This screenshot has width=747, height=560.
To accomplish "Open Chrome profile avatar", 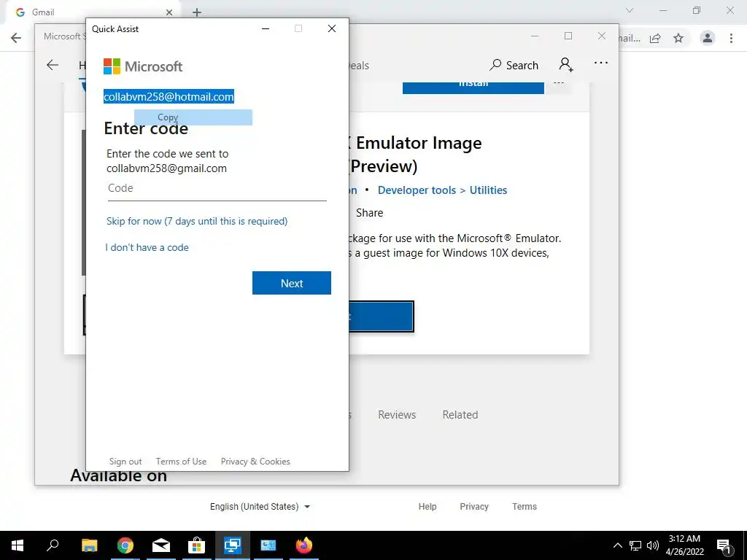I will (708, 38).
